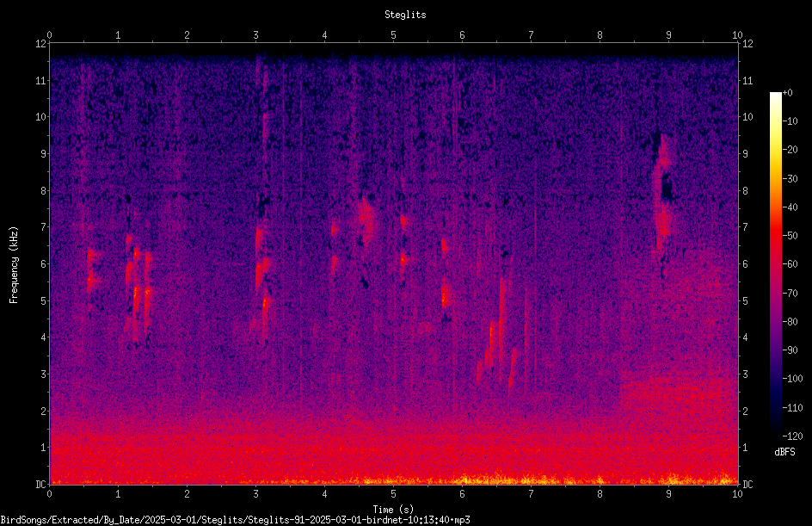Click the 3 kHz label on left axis

click(x=44, y=374)
